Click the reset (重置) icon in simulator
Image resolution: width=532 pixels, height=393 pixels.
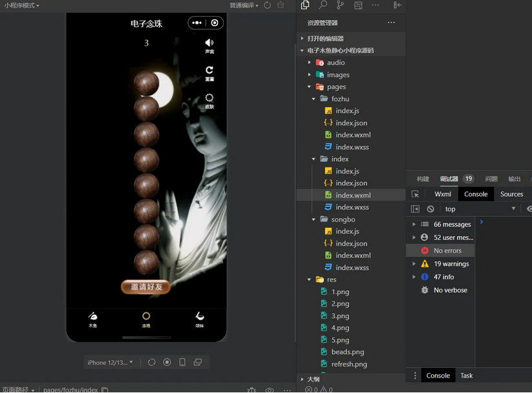click(209, 70)
